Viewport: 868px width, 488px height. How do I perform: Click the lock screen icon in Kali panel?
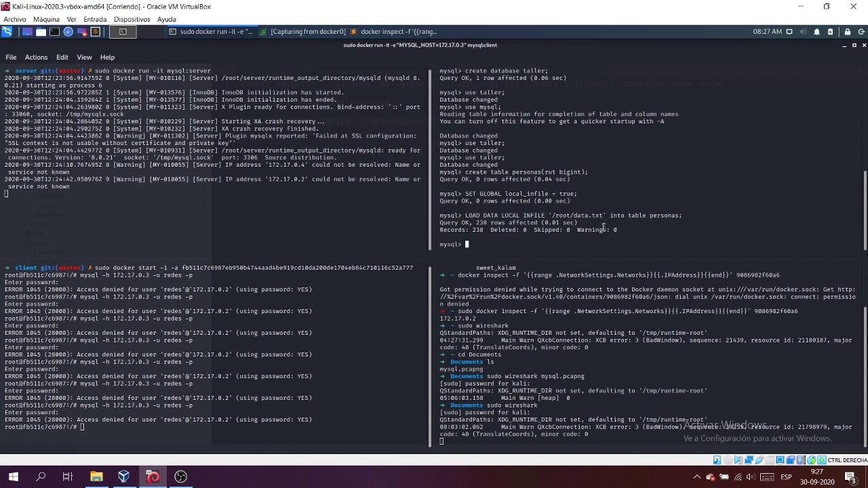coord(847,32)
